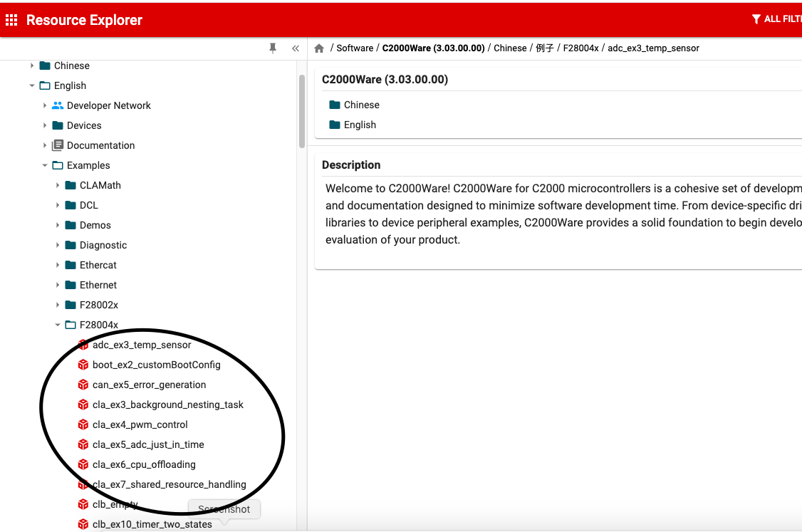
Task: Click the apps grid icon in the header
Action: 11,19
